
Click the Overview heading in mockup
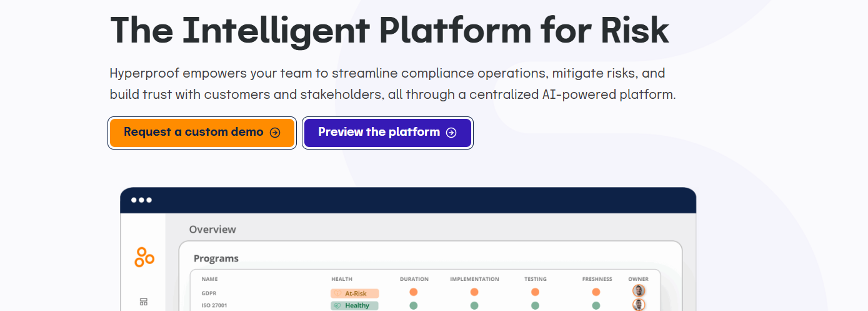coord(212,230)
